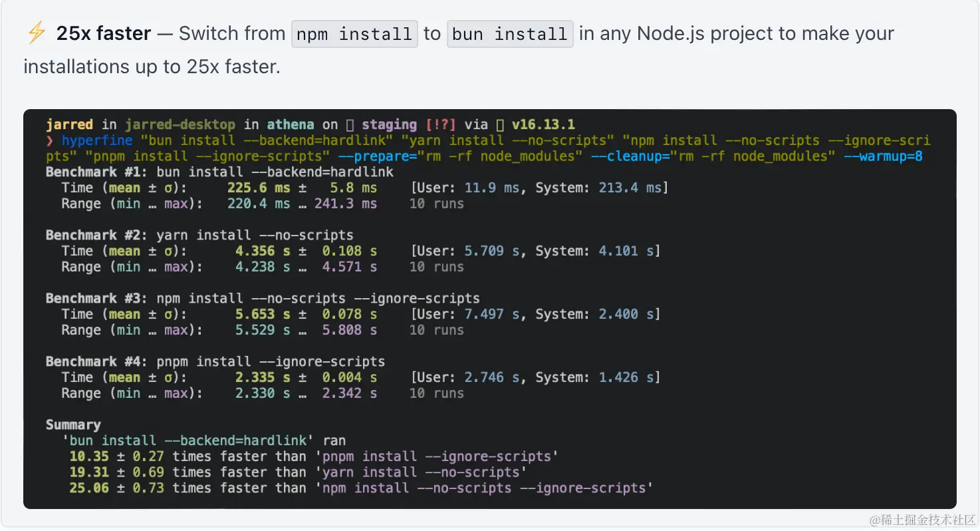The height and width of the screenshot is (531, 980).
Task: Click 'System: 2.400 s' in benchmark #3
Action: (x=594, y=315)
